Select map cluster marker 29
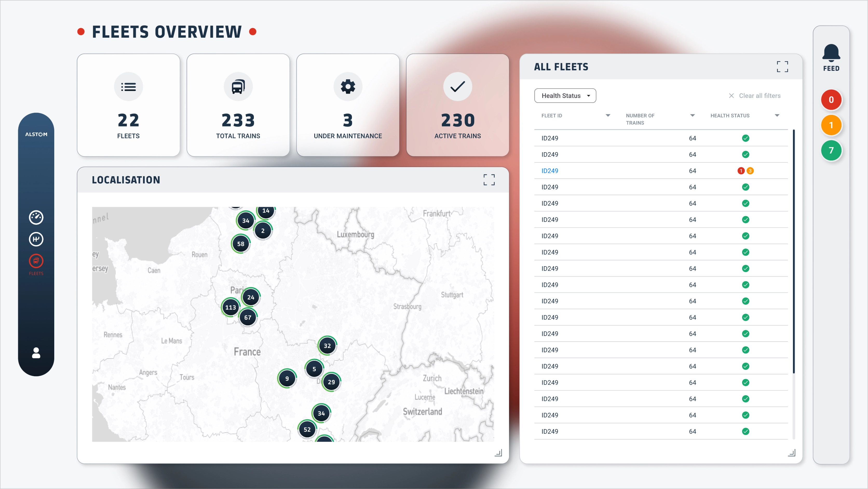 (331, 382)
